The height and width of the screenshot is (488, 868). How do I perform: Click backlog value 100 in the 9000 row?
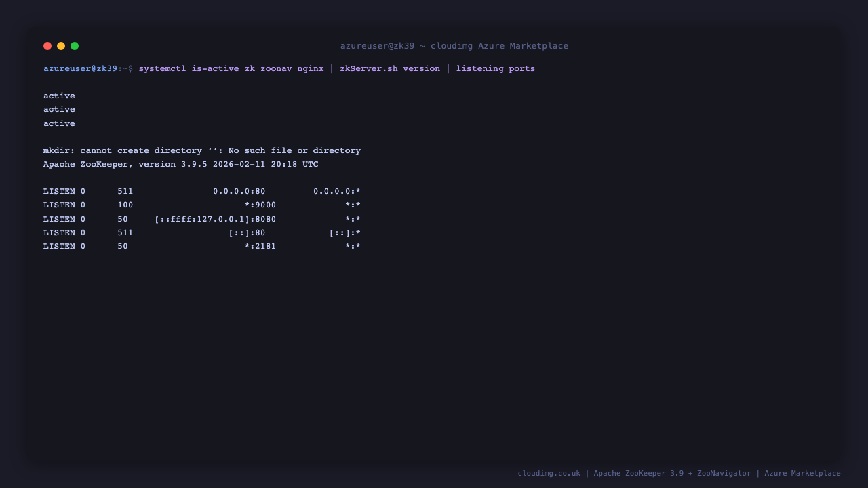[x=125, y=205]
